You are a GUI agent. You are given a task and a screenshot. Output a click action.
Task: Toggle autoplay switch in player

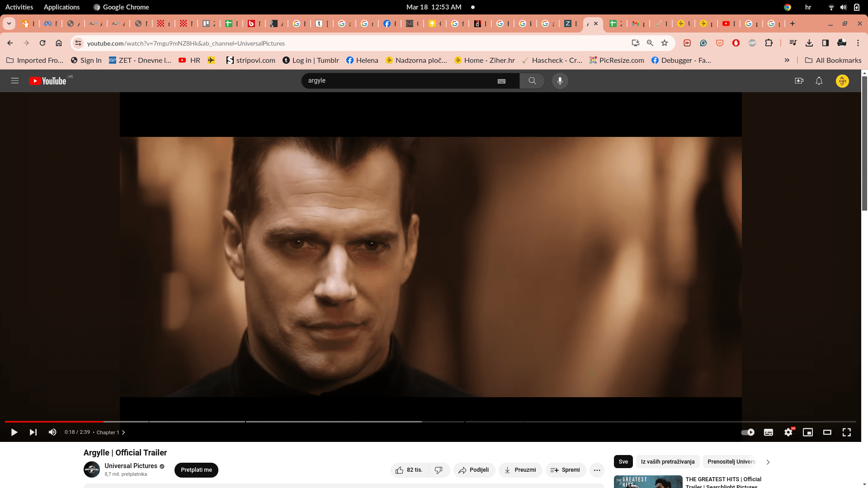(x=748, y=432)
